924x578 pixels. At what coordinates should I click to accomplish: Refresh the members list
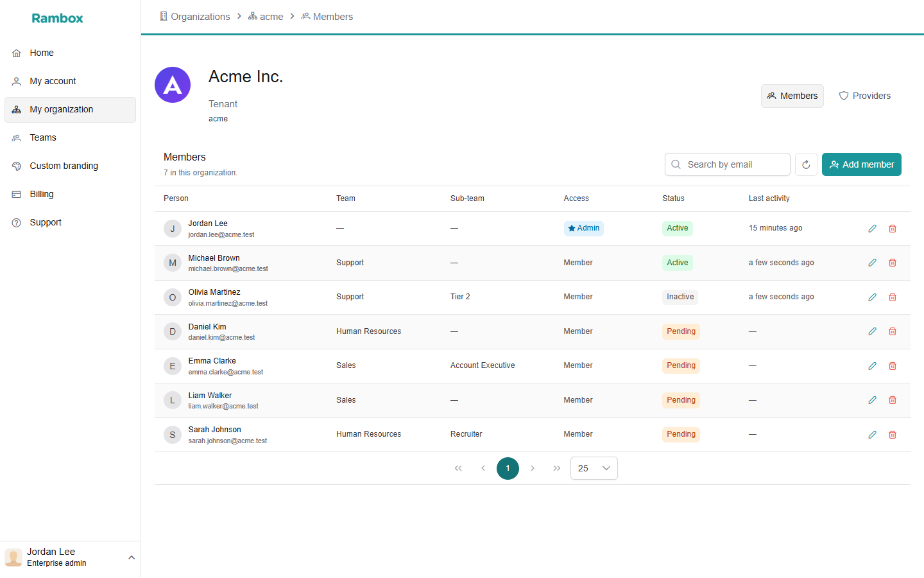pyautogui.click(x=806, y=164)
